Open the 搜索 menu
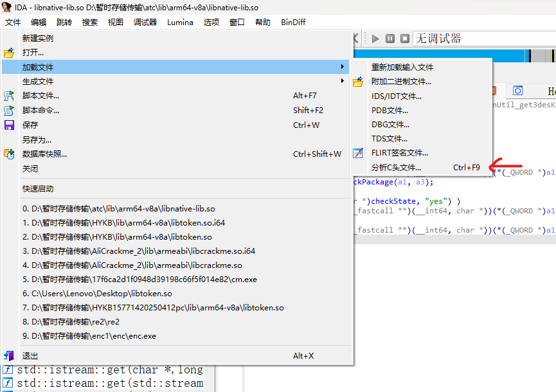 [x=90, y=22]
